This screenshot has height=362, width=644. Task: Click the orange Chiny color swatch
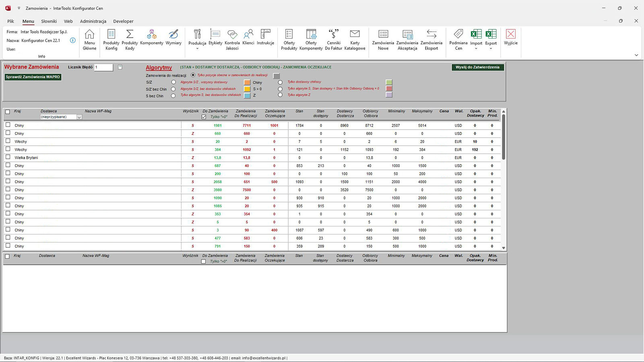click(x=247, y=82)
